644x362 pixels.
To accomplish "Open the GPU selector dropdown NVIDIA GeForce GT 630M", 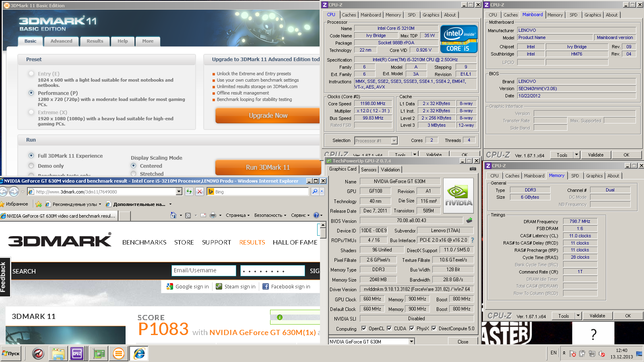I will pyautogui.click(x=411, y=341).
